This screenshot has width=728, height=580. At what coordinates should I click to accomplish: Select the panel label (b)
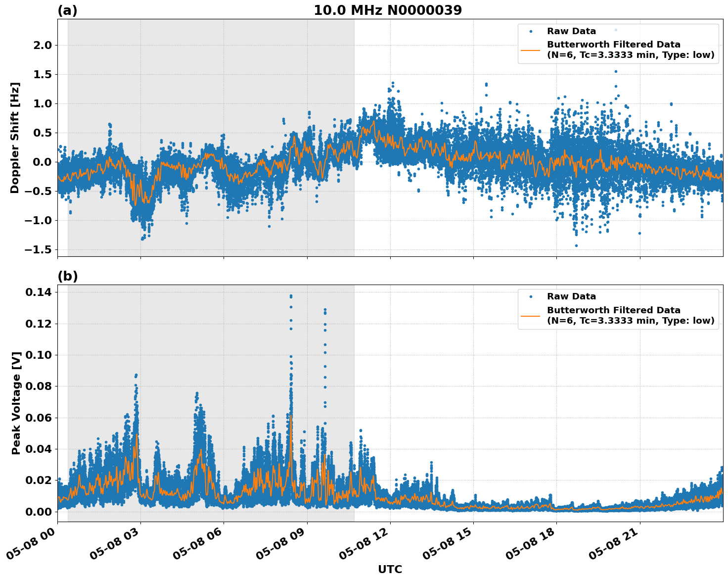click(67, 276)
